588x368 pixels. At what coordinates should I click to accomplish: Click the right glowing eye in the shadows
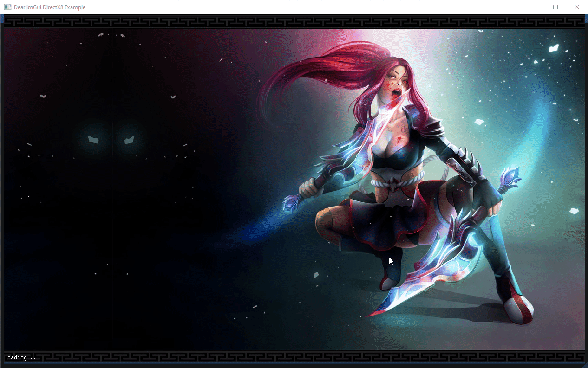pos(129,139)
